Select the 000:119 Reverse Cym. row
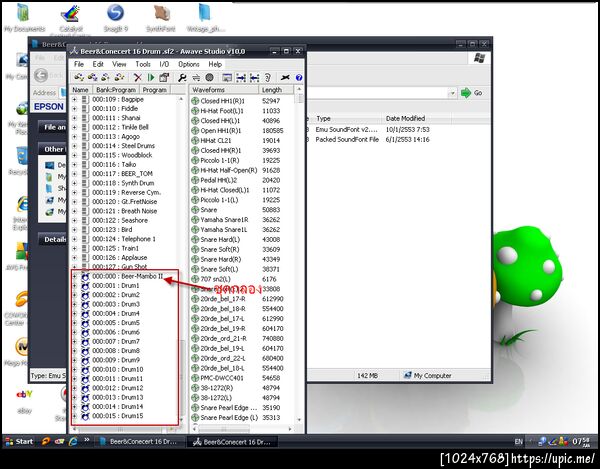Viewport: 600px width, 469px height. (126, 192)
